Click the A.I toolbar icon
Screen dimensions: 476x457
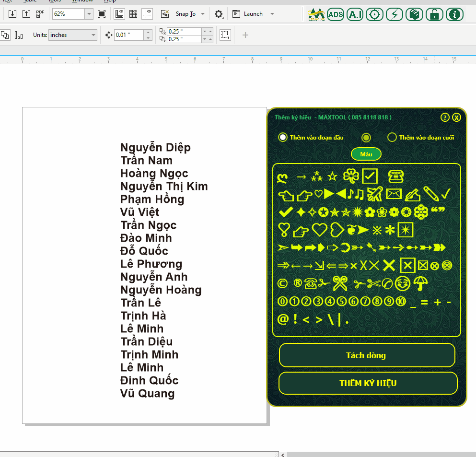click(x=355, y=14)
